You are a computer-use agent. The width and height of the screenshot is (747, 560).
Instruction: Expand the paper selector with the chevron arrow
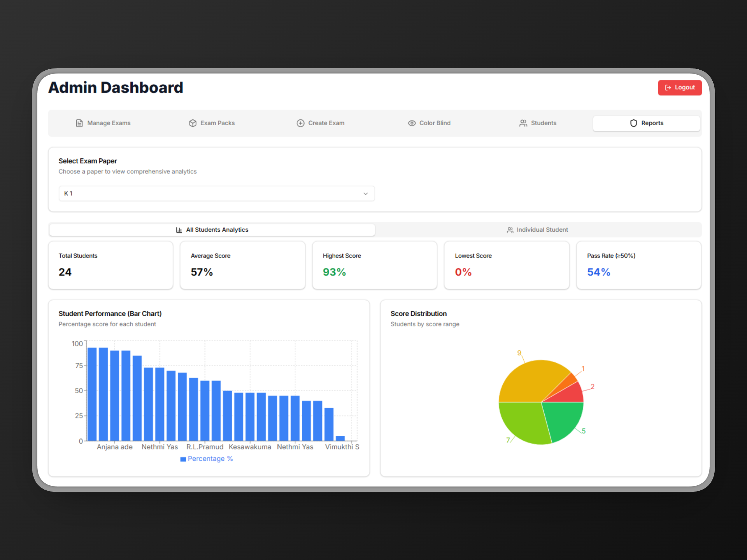click(x=365, y=194)
